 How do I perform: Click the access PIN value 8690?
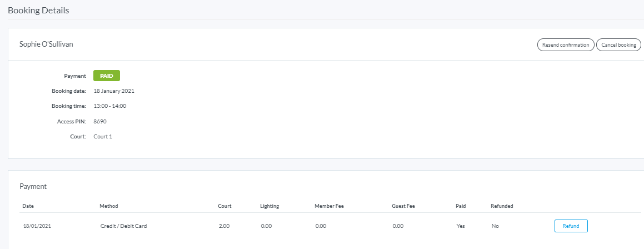click(x=99, y=121)
